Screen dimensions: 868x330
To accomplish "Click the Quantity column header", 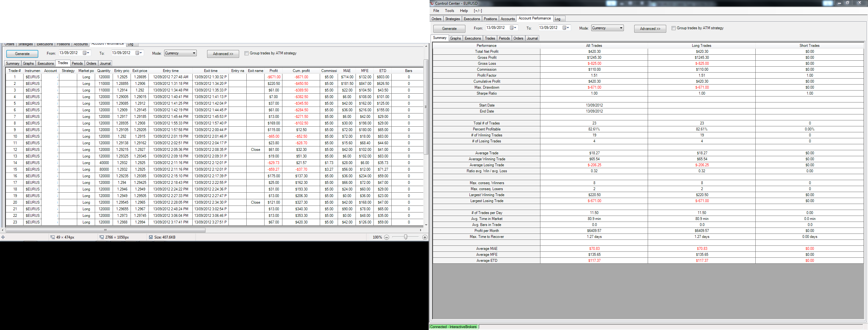I will coord(104,71).
